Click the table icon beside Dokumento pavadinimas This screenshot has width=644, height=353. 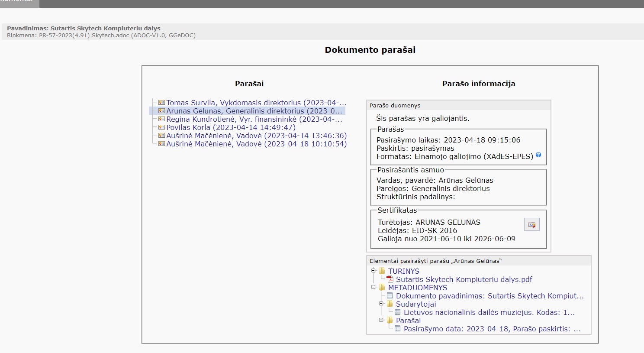(390, 296)
